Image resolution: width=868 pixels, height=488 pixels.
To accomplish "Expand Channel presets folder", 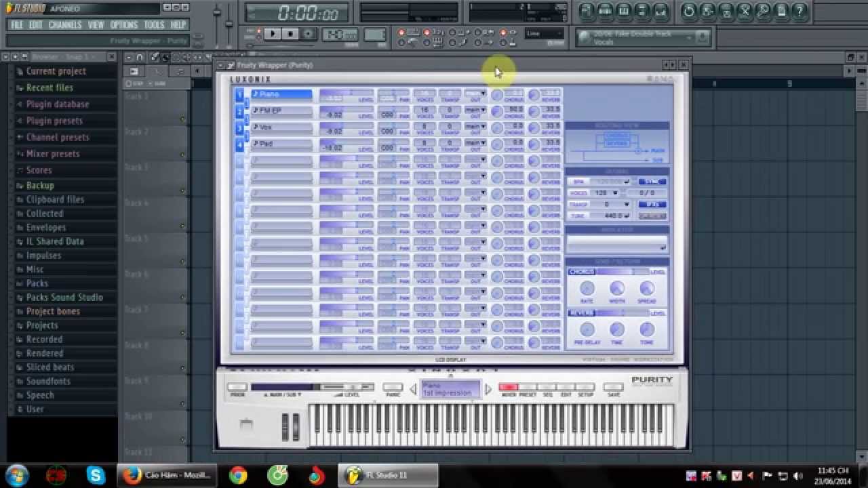I will (x=58, y=137).
